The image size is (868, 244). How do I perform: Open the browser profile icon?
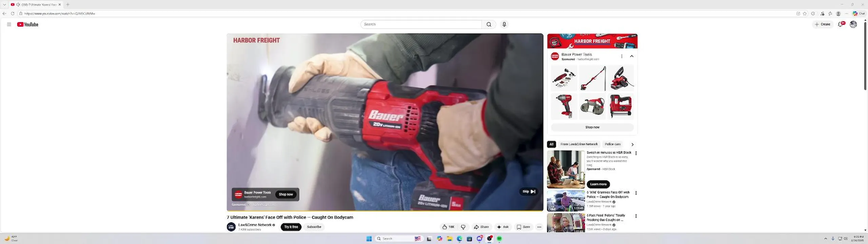838,14
